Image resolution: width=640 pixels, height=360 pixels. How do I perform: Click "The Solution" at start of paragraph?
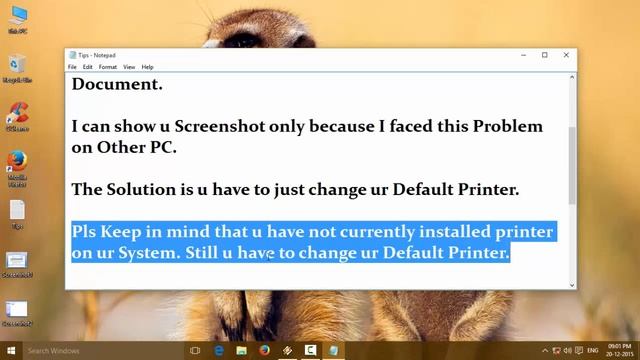coord(124,189)
